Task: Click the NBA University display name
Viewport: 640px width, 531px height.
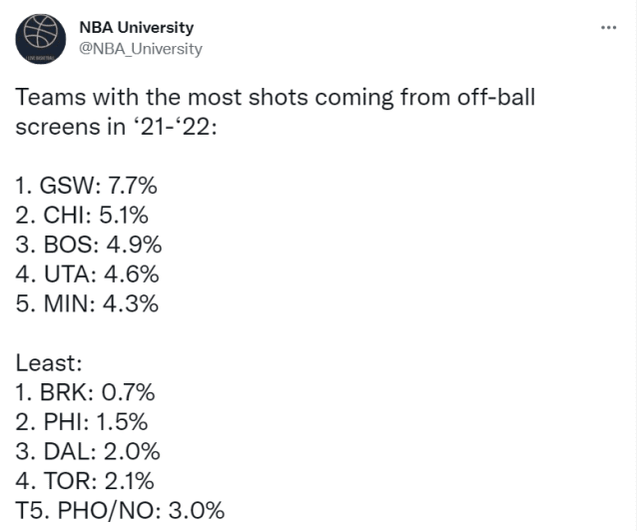Action: click(x=136, y=27)
